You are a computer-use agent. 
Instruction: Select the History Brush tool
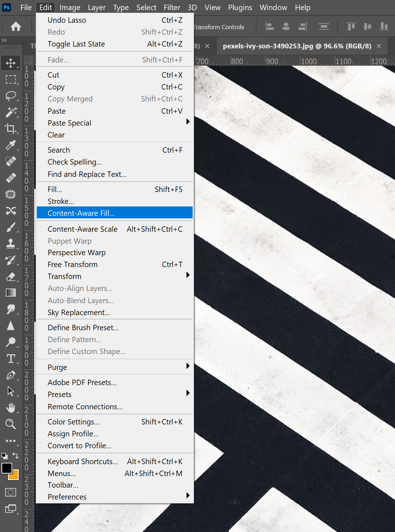coord(11,260)
